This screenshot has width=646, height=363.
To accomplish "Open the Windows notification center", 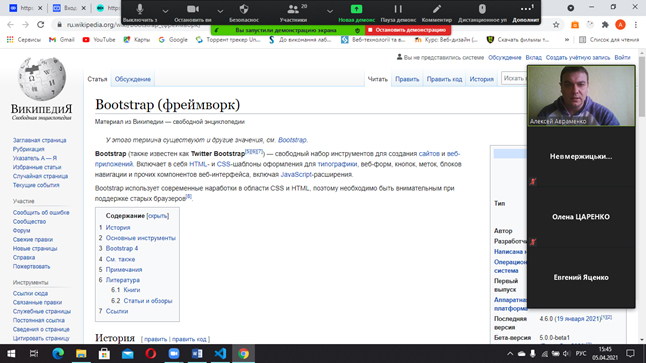I will click(x=630, y=354).
